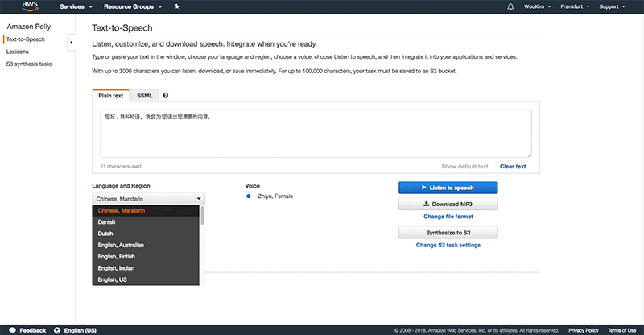Collapse the left sidebar with arrow icon
The image size is (644, 335).
click(x=71, y=42)
